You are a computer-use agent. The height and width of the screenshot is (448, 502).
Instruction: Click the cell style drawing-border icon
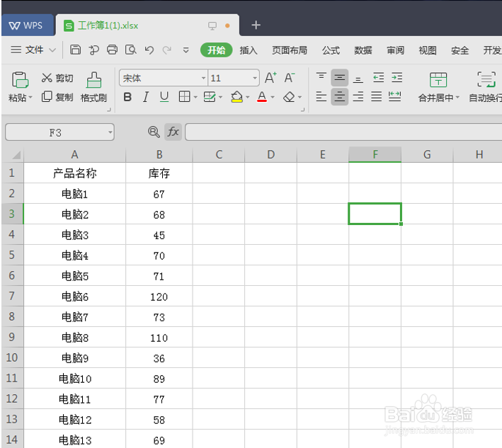click(x=210, y=97)
